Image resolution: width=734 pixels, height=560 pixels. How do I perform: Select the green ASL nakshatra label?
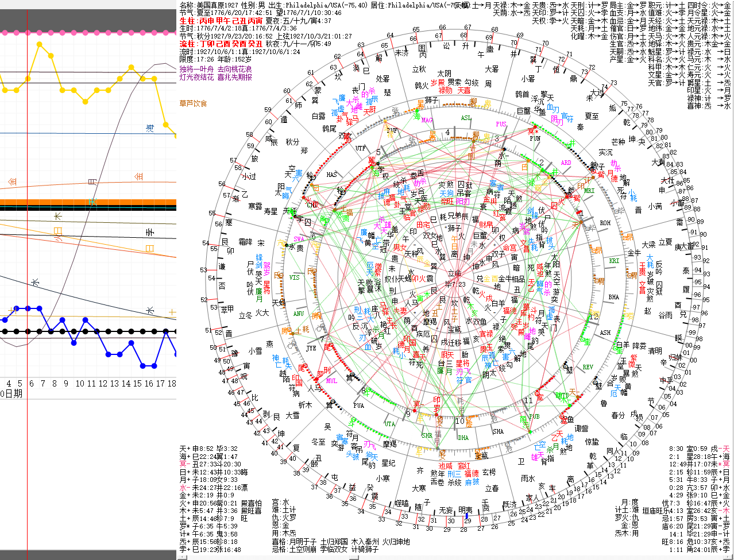[x=466, y=118]
